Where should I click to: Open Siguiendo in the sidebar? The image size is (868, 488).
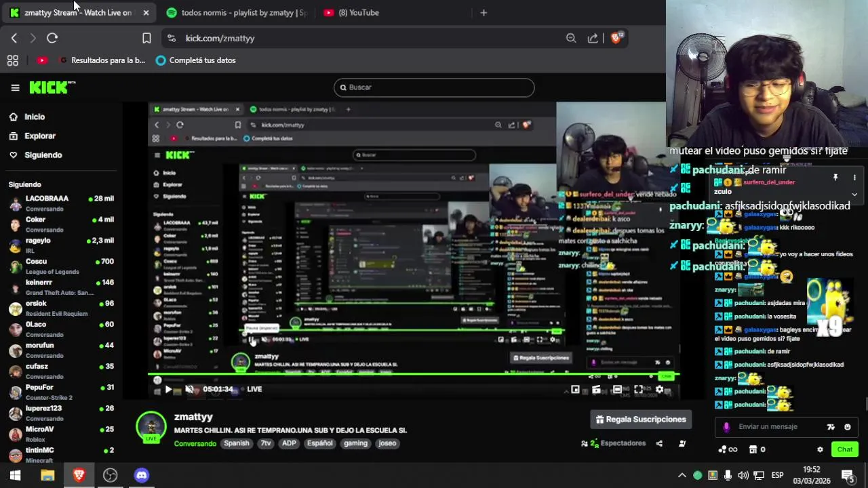click(43, 155)
